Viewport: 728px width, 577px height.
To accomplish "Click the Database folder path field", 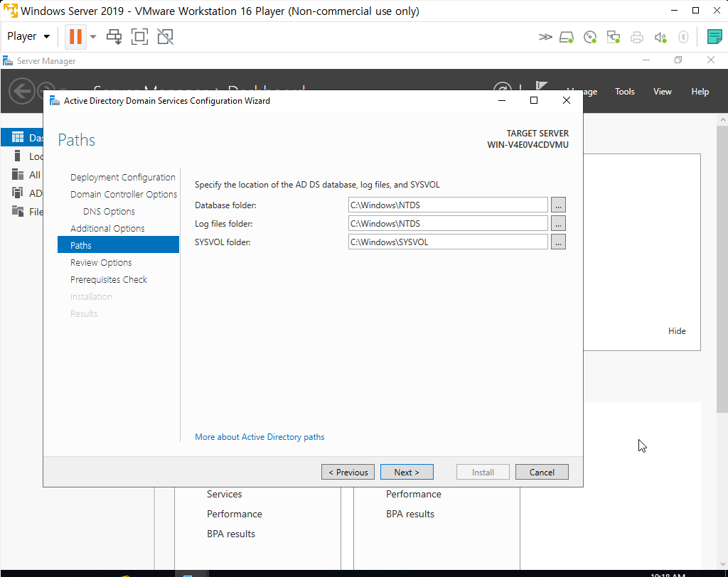I will (448, 205).
